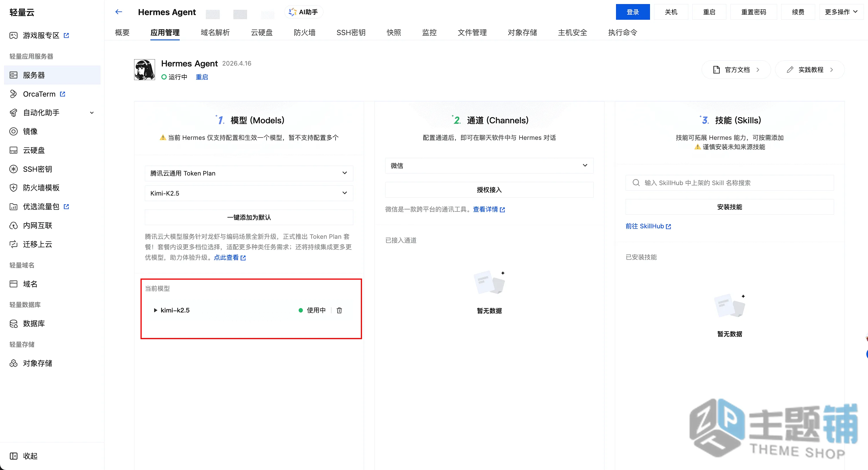The width and height of the screenshot is (868, 470).
Task: Click the back arrow icon
Action: pyautogui.click(x=119, y=12)
